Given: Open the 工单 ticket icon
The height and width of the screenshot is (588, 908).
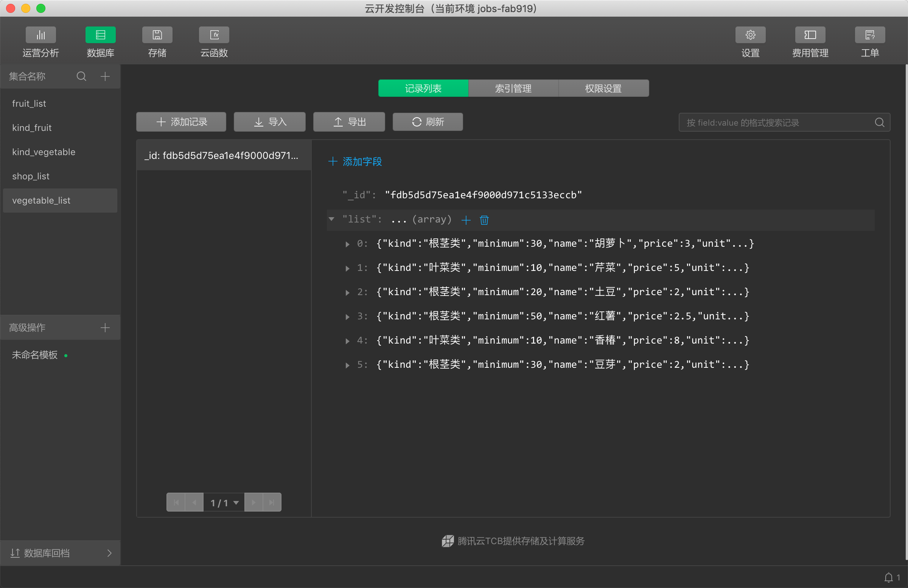Looking at the screenshot, I should click(869, 35).
